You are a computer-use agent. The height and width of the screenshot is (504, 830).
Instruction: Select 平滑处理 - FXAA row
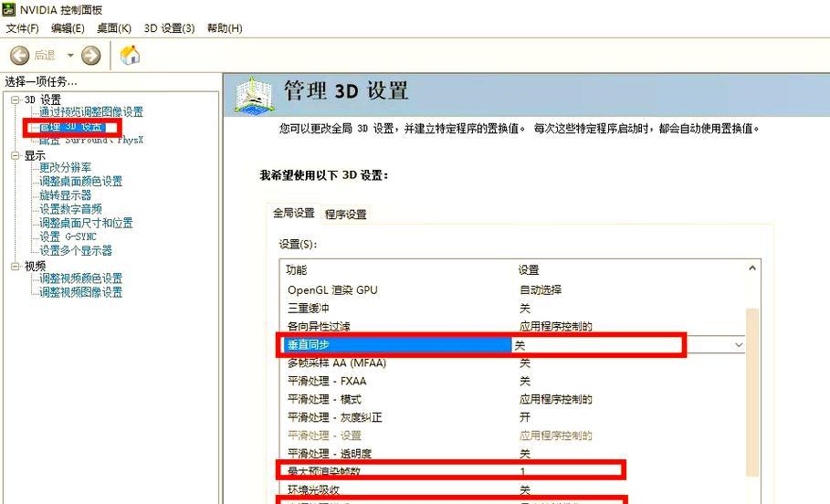512,381
